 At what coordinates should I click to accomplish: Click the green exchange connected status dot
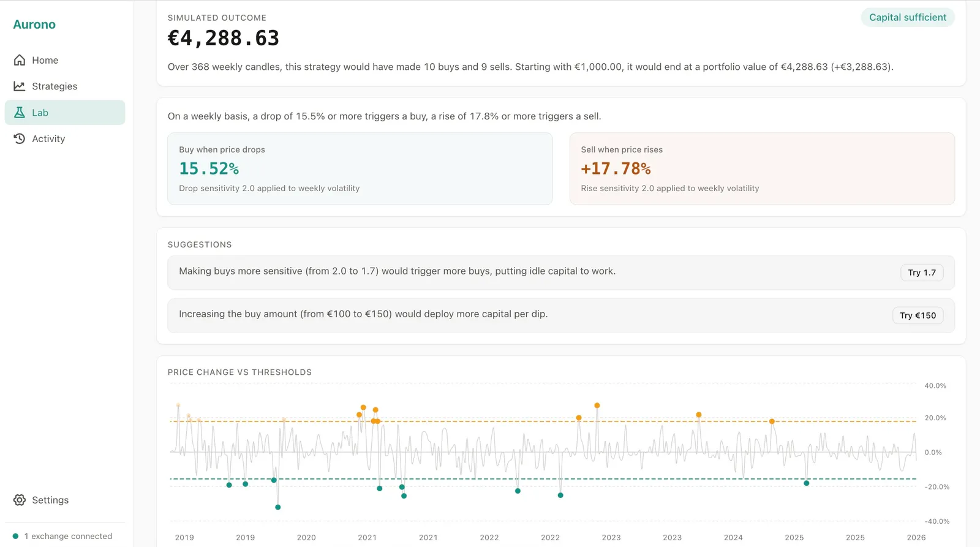coord(16,536)
